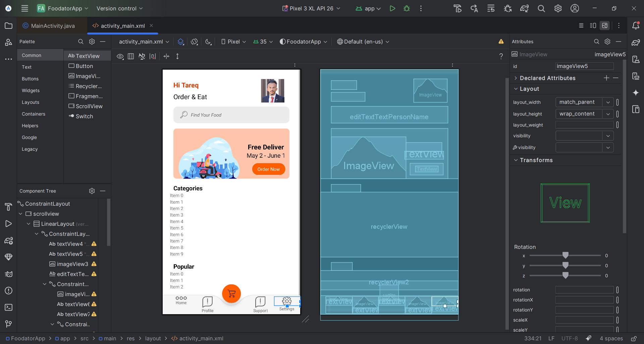Click the layout warning triangle icon
Screen dimensions: 644x344
click(x=501, y=42)
